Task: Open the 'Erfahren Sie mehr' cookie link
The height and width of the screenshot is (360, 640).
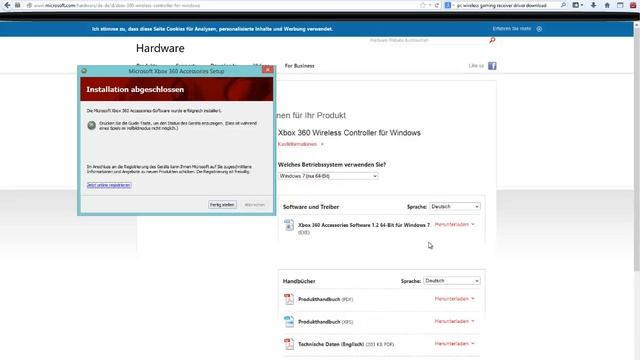Action: (x=511, y=29)
